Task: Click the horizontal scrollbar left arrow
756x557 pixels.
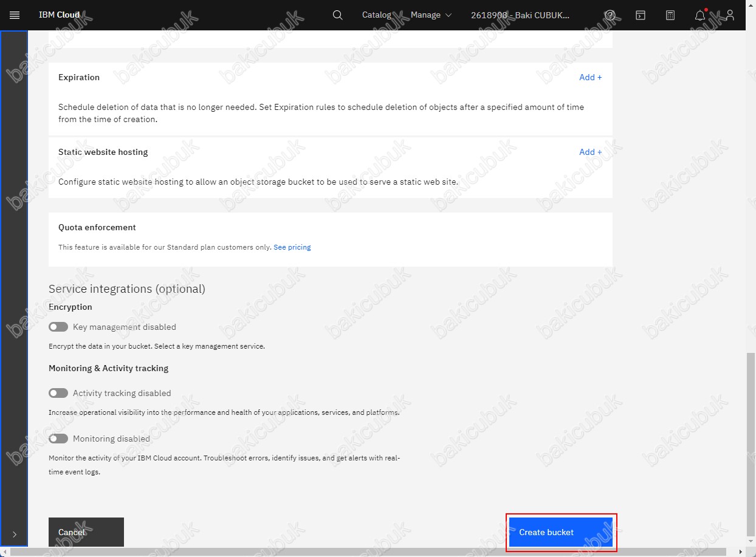Action: point(5,552)
